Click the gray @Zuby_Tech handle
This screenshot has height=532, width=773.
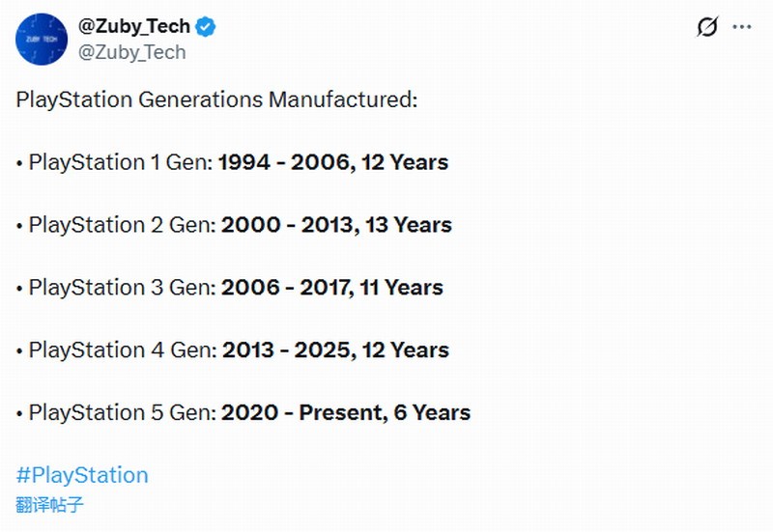(131, 52)
